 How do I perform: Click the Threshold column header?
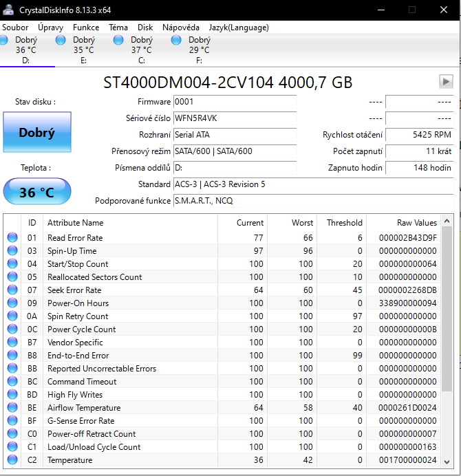(342, 223)
